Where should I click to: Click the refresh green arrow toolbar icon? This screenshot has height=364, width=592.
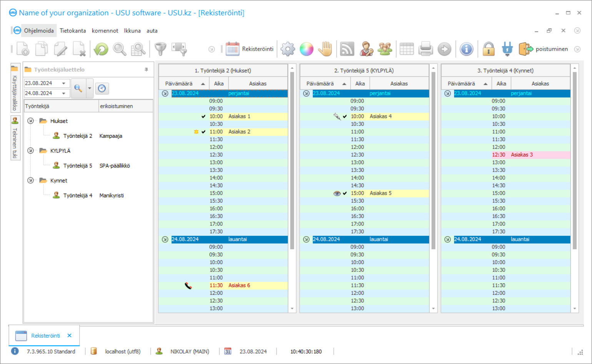(101, 49)
